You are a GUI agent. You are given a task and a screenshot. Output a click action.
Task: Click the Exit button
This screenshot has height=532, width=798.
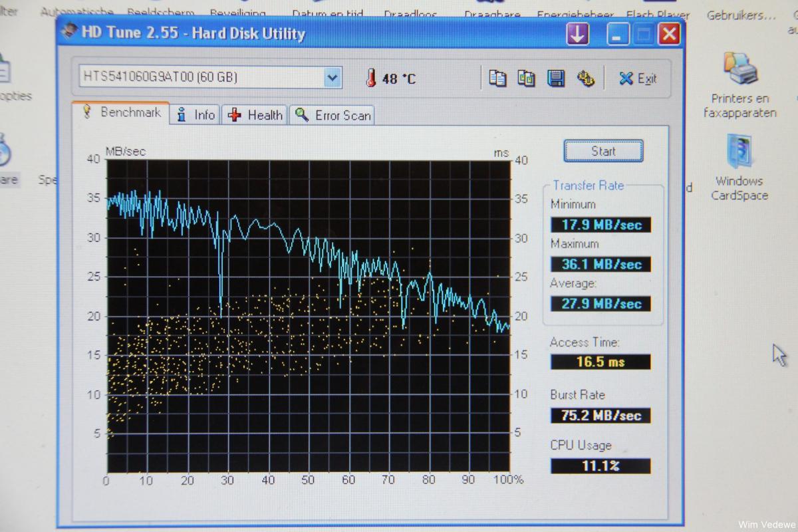tap(637, 78)
